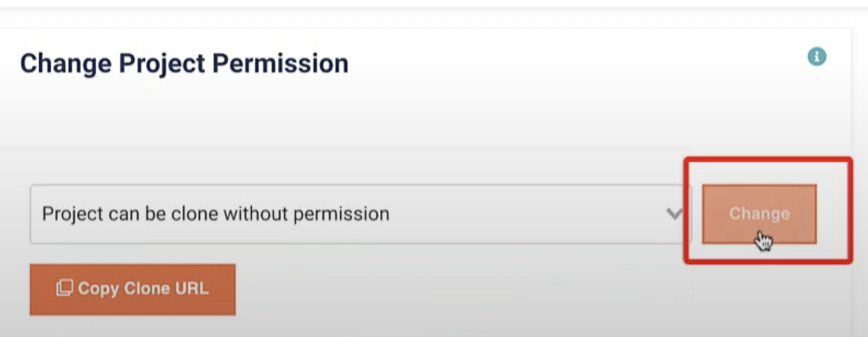
Task: Click the 'Change Project Permission' heading
Action: 185,63
